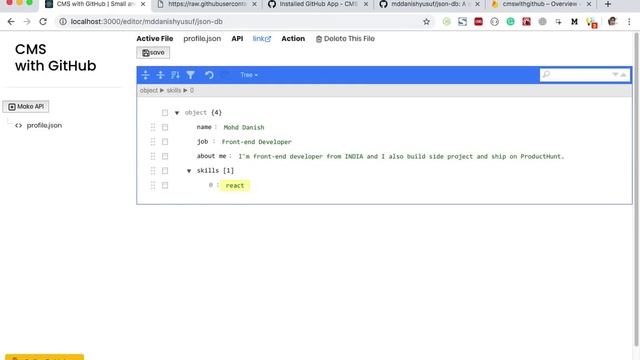Viewport: 640px width, 360px height.
Task: Click the 'name' field key
Action: coord(204,127)
